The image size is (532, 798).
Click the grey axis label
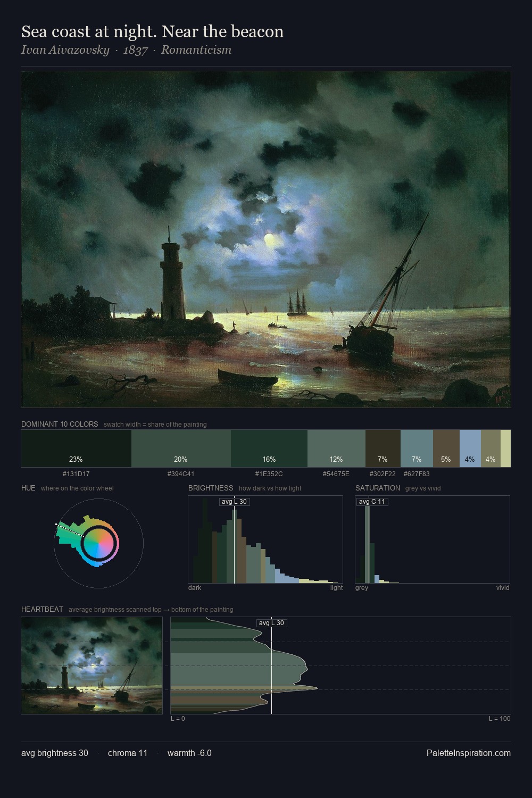point(362,588)
